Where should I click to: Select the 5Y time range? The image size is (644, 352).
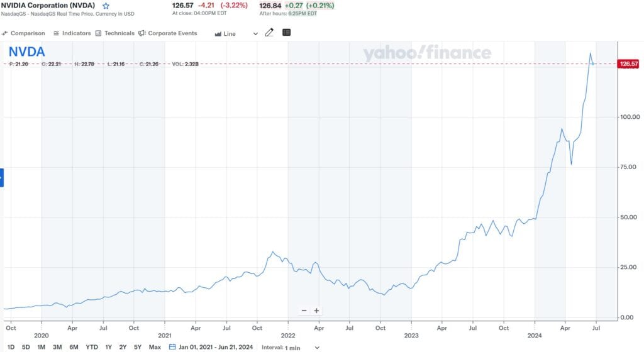point(138,347)
